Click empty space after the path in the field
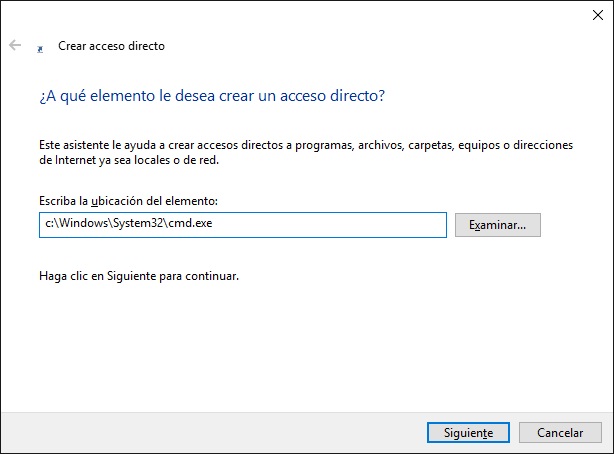 click(x=330, y=224)
